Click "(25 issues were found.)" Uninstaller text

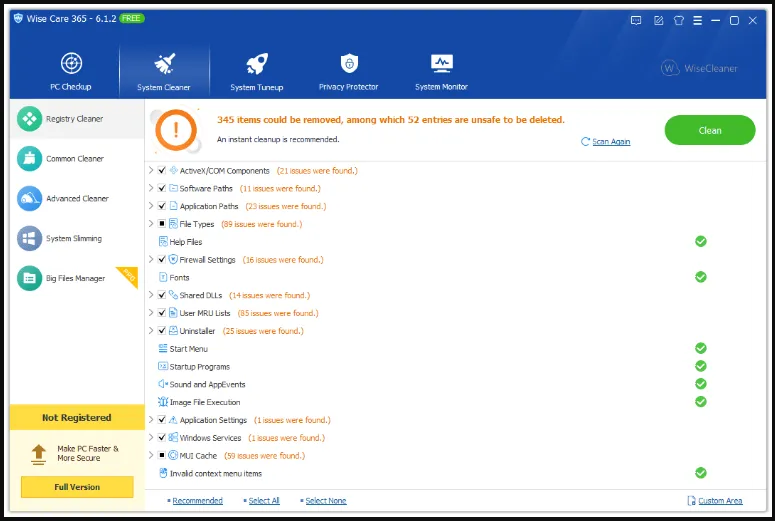point(263,331)
